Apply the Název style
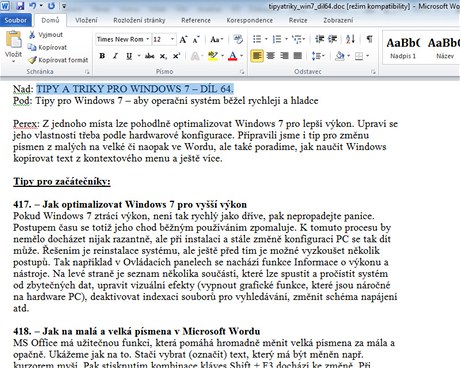 click(444, 48)
